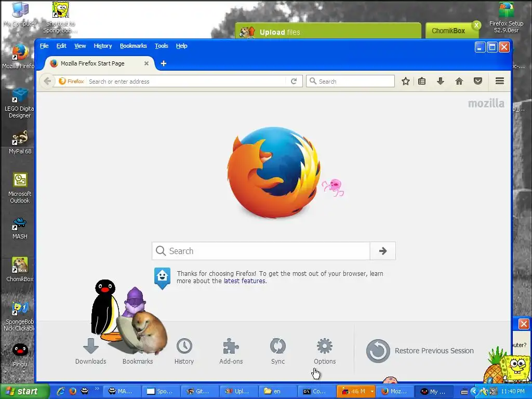The image size is (532, 399).
Task: Open the Edit menu
Action: pyautogui.click(x=61, y=46)
